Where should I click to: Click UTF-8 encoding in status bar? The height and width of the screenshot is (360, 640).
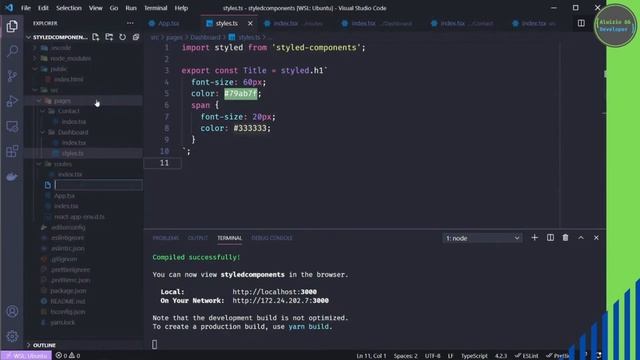[432, 356]
